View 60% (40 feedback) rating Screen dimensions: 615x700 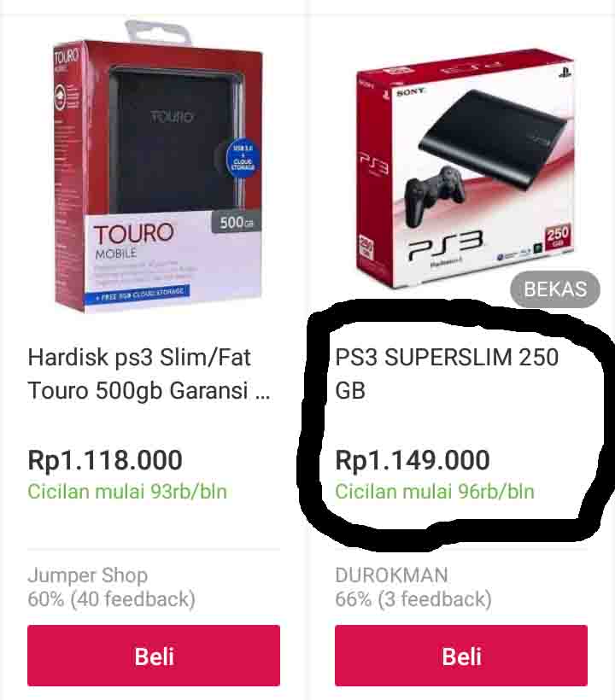tap(111, 599)
